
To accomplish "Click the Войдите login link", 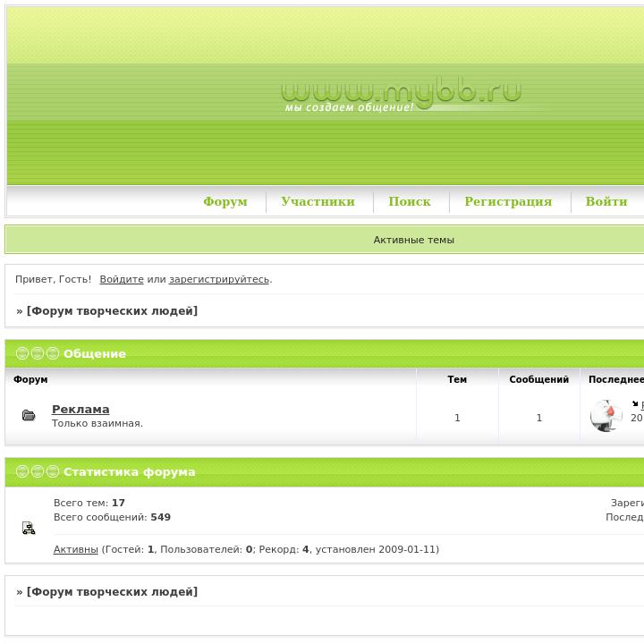I will [122, 279].
